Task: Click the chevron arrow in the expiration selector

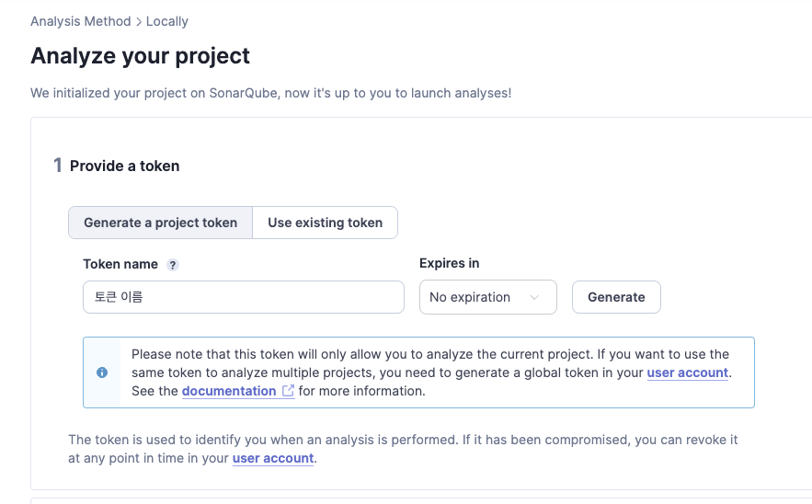Action: pos(534,297)
